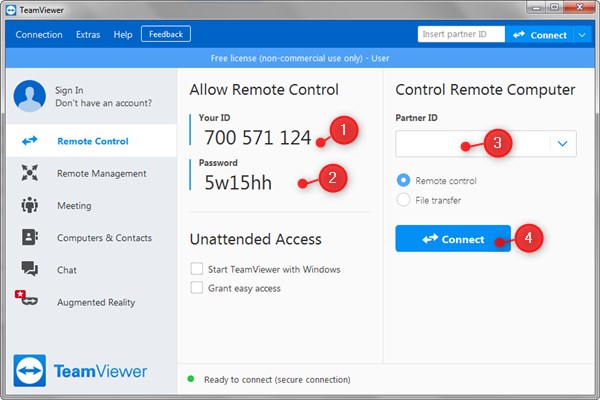Click the Augmented Reality icon
This screenshot has height=400, width=600.
27,300
